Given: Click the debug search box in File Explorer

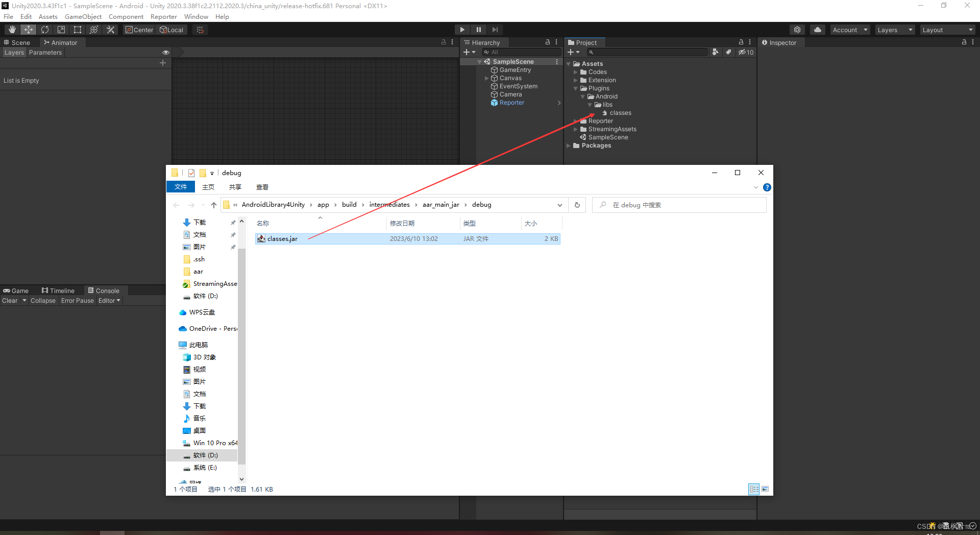Looking at the screenshot, I should [x=679, y=205].
